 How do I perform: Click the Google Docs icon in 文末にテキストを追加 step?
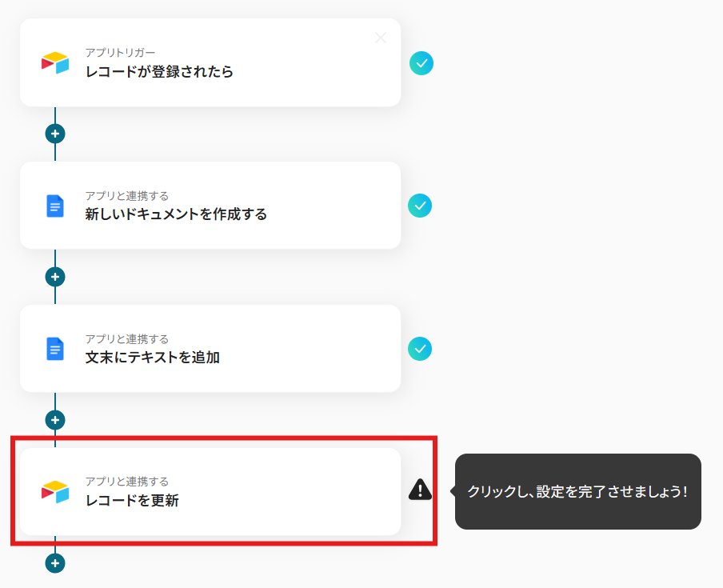[55, 349]
